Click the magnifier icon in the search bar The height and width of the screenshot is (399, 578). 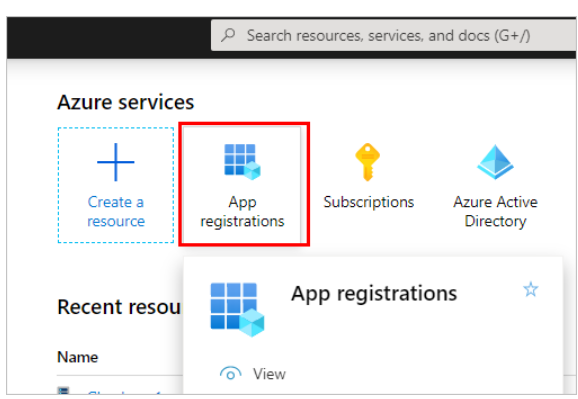[228, 35]
